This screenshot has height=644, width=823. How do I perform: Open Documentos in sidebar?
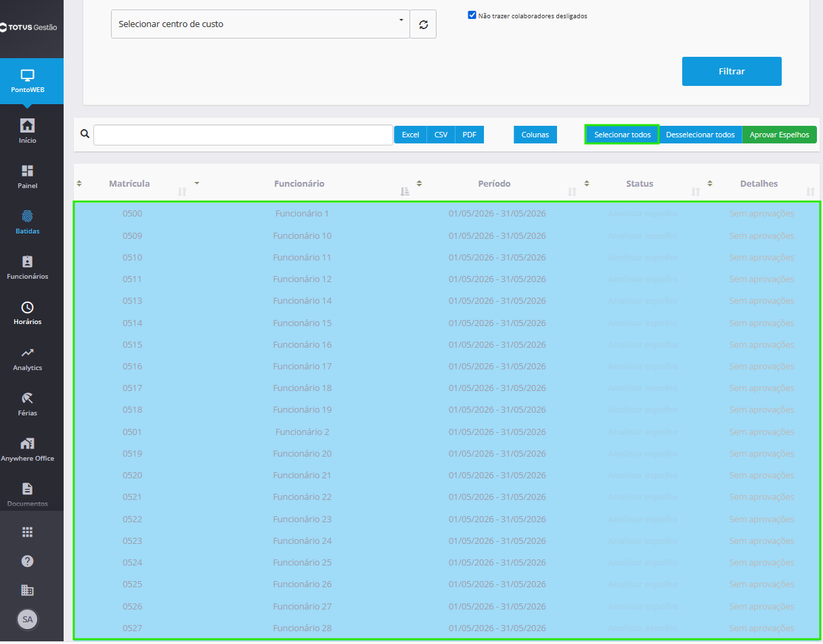tap(28, 495)
